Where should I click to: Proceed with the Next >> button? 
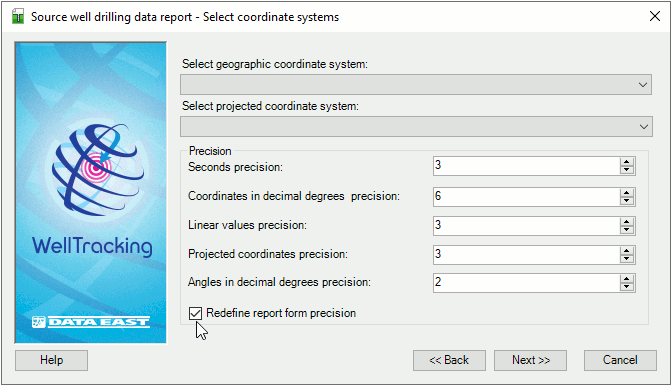pos(531,360)
